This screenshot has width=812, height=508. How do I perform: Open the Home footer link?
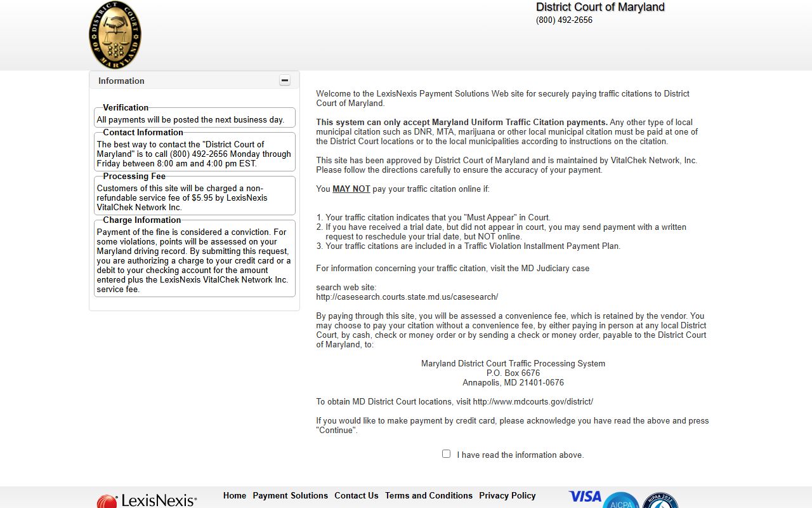(235, 495)
